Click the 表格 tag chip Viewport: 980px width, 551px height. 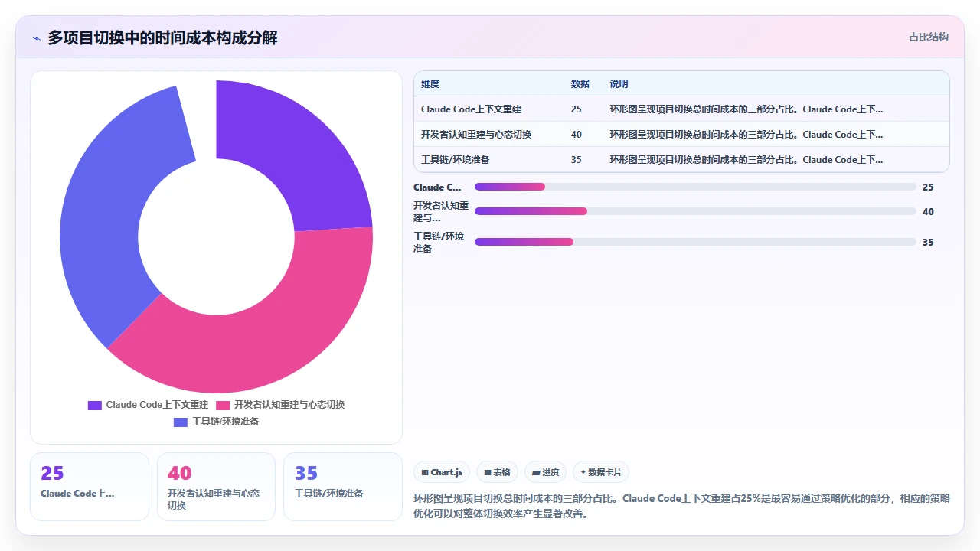[x=498, y=472]
